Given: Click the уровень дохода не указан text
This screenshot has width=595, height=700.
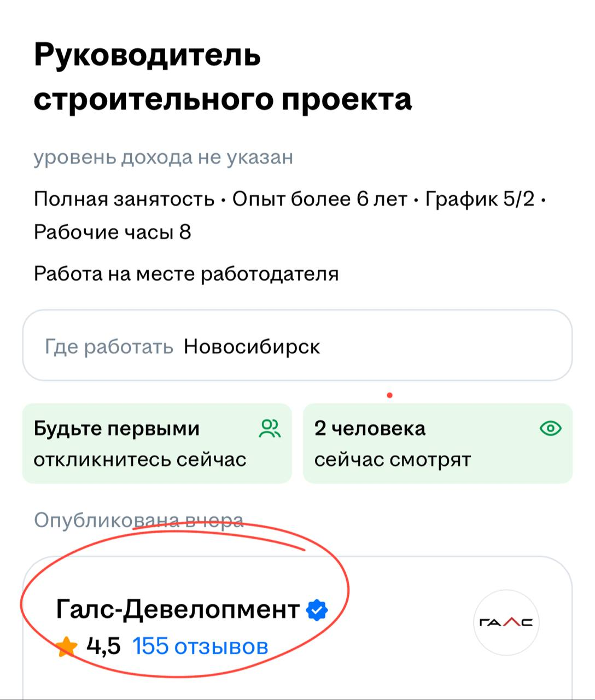Looking at the screenshot, I should pyautogui.click(x=164, y=157).
